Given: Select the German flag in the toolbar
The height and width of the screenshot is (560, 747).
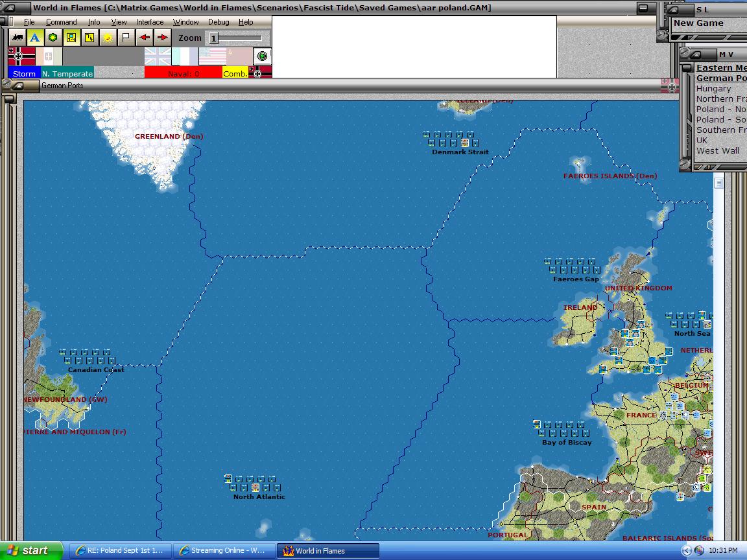Looking at the screenshot, I should pos(22,56).
